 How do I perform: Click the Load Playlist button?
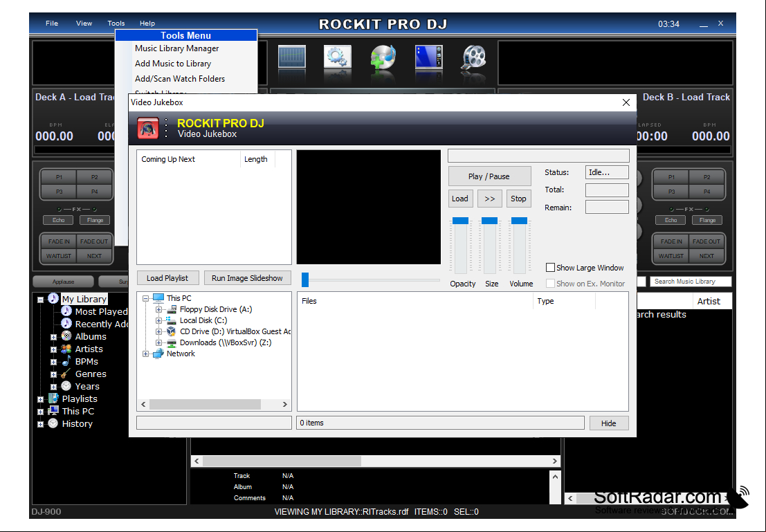tap(167, 278)
